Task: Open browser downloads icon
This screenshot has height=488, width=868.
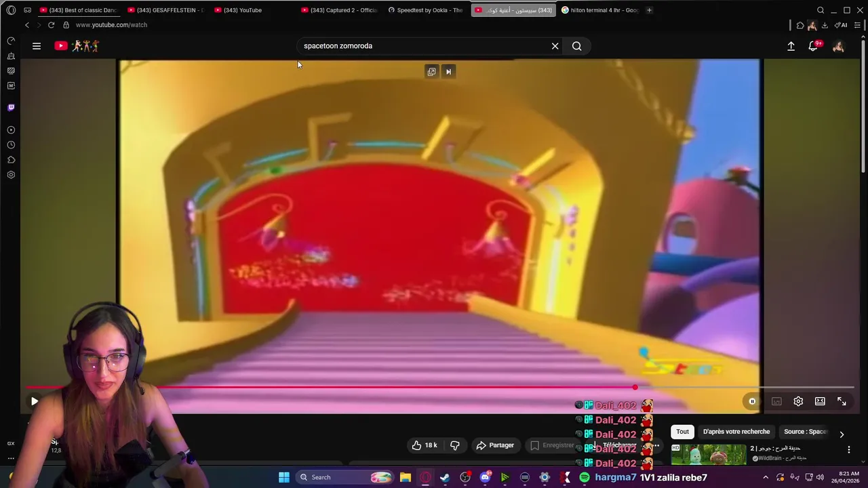Action: tap(825, 25)
